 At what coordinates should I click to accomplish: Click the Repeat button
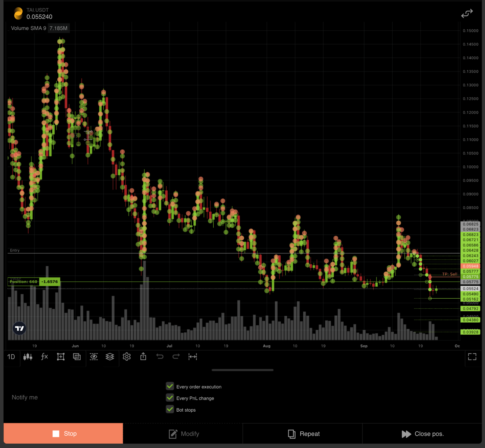click(303, 434)
